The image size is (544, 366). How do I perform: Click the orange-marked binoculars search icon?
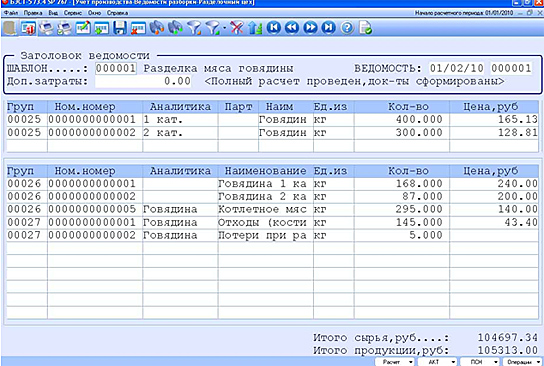(157, 28)
